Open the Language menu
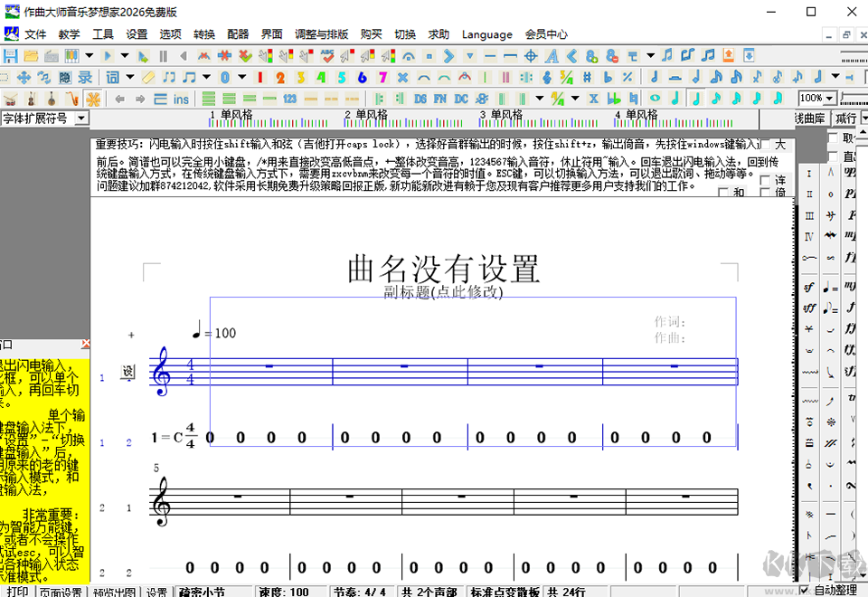The image size is (868, 597). [487, 34]
